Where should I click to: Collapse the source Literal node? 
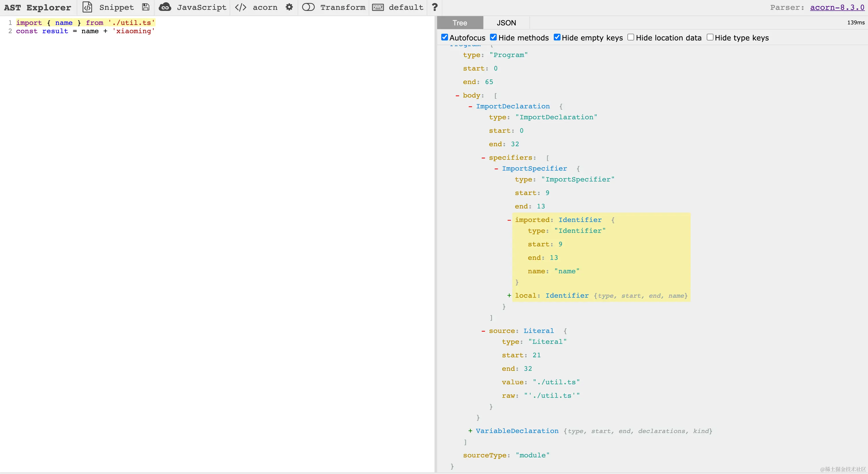point(483,331)
